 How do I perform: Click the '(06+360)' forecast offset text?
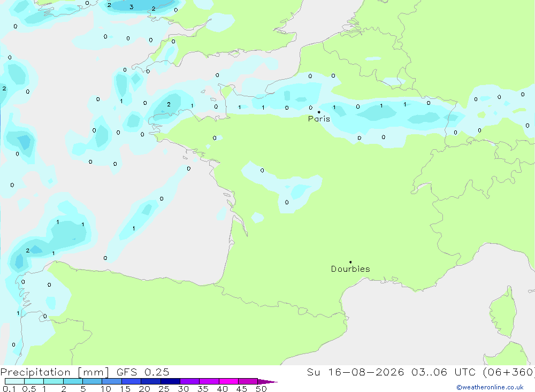(508, 372)
